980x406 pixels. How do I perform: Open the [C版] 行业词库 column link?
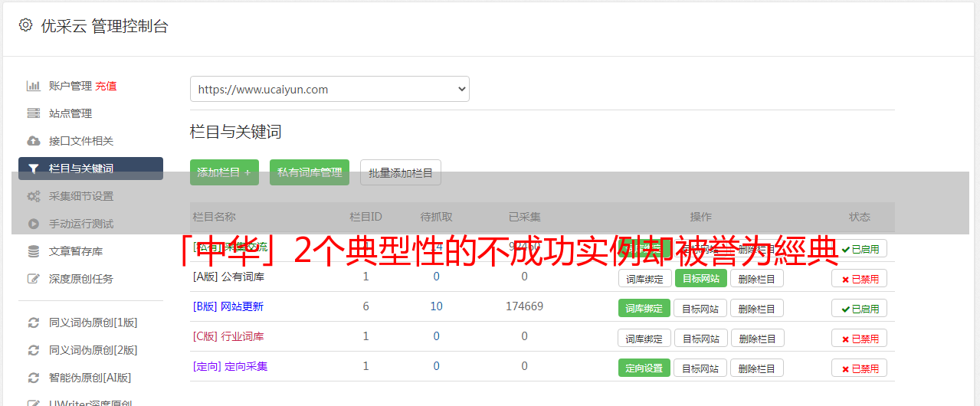(228, 336)
